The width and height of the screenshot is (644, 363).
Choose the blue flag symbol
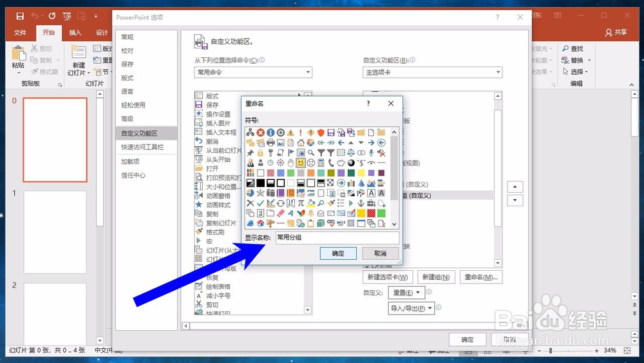click(x=291, y=153)
